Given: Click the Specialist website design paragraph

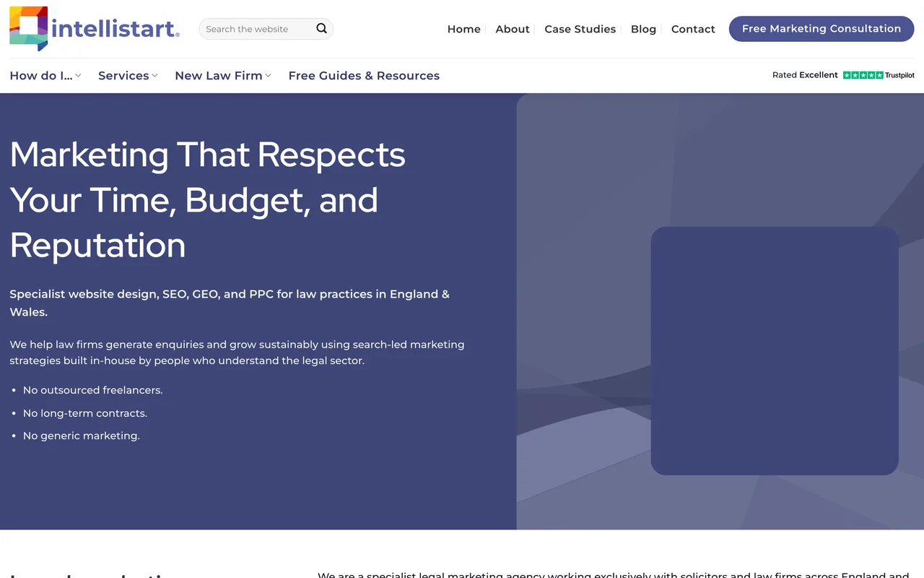Looking at the screenshot, I should 230,303.
